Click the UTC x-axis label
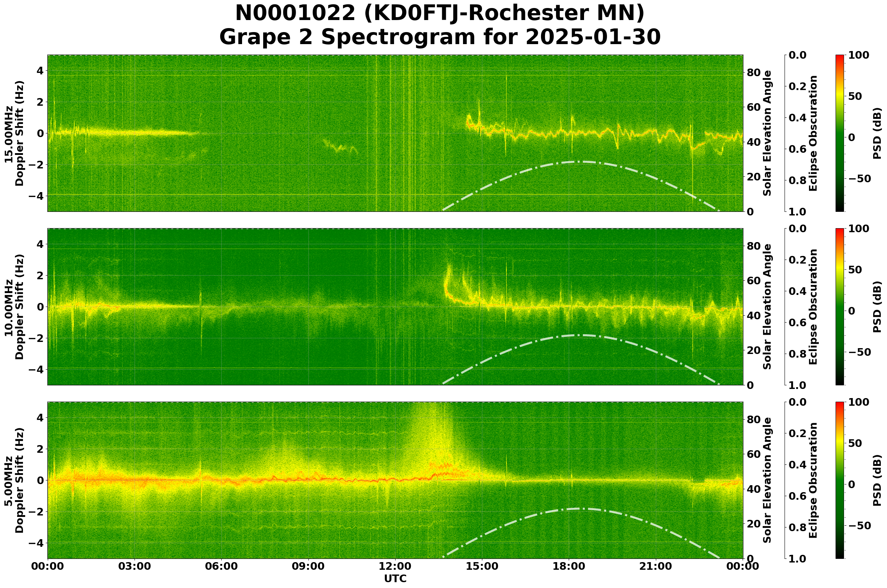The width and height of the screenshot is (887, 588). point(395,579)
